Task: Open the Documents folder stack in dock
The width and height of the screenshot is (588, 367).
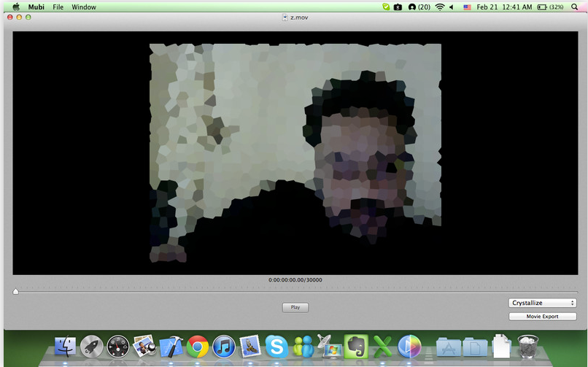Action: tap(475, 347)
